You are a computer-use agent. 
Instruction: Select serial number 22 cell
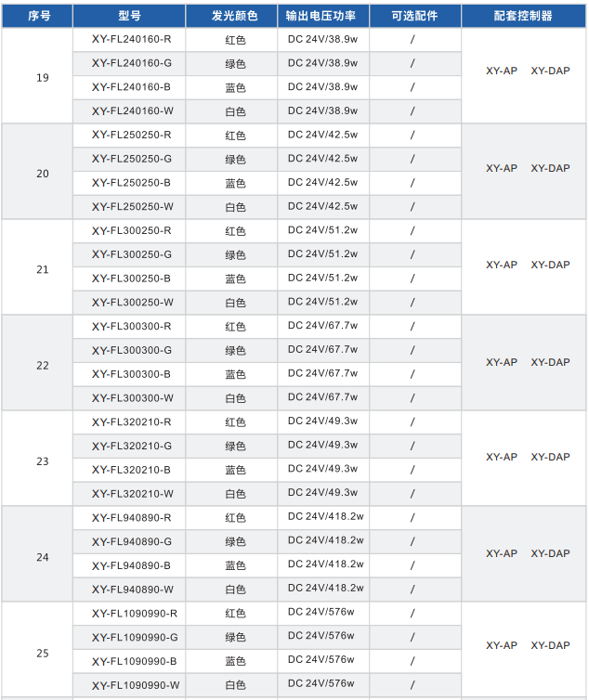[x=43, y=366]
